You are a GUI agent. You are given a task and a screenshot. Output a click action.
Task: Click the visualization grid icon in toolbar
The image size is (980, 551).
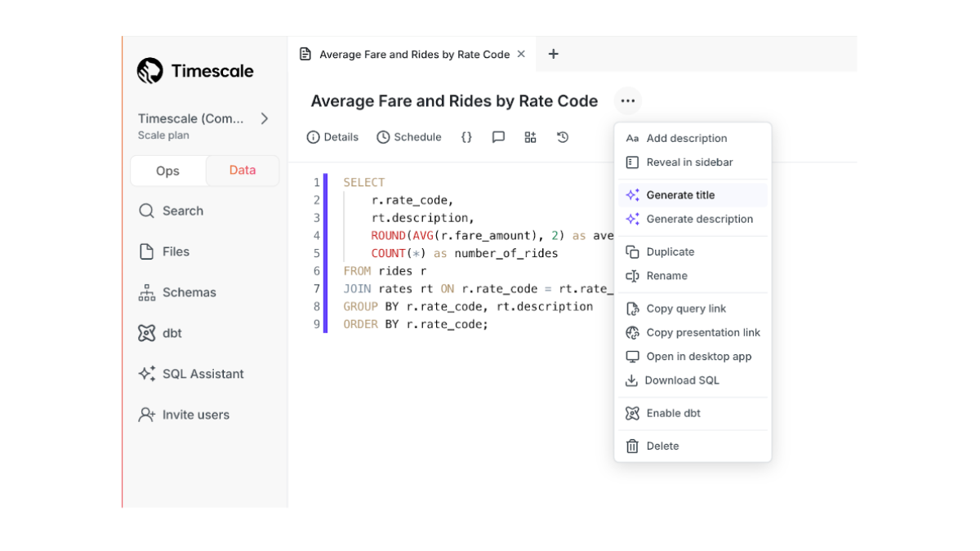[x=530, y=137]
